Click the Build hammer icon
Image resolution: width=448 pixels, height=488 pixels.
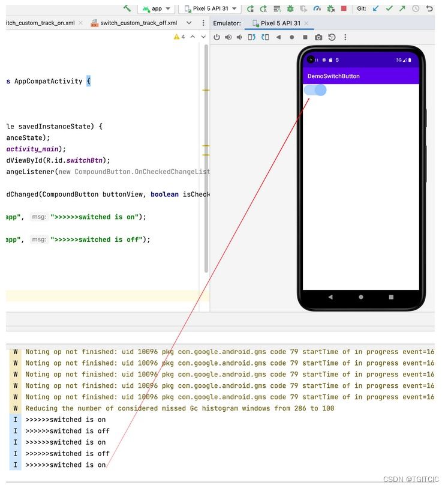click(x=127, y=8)
